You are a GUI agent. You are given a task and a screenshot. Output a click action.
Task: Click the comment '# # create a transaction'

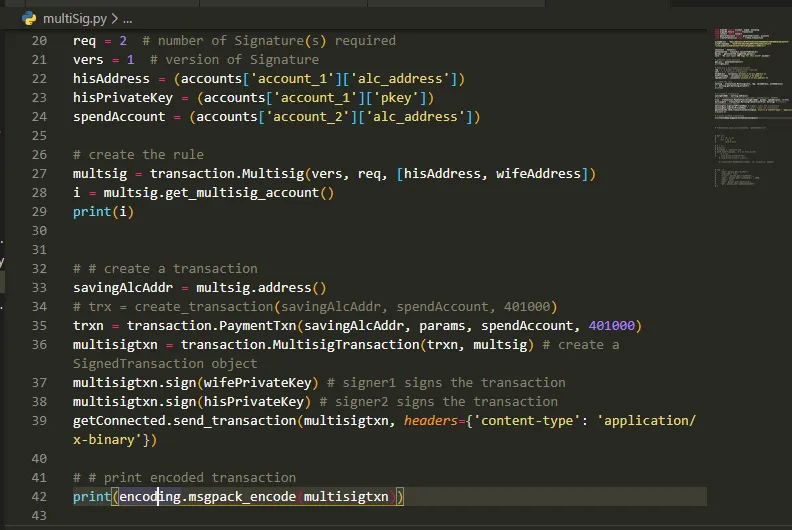[x=165, y=269]
